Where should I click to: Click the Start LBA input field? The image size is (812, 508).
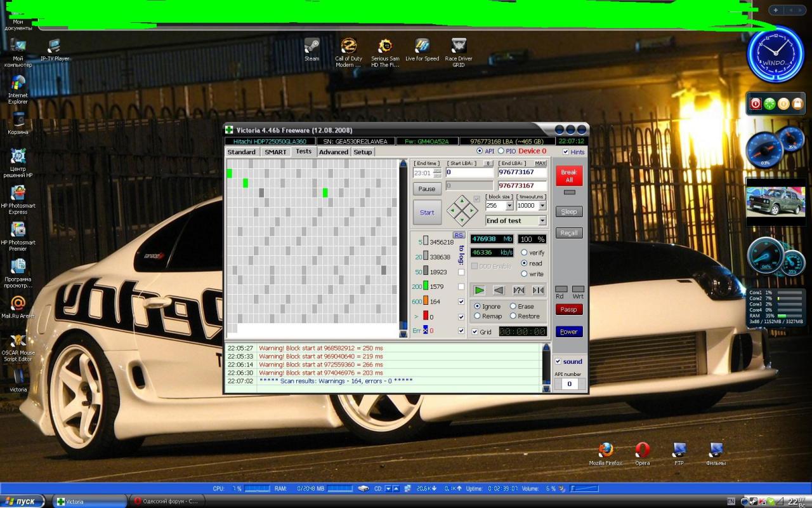469,172
